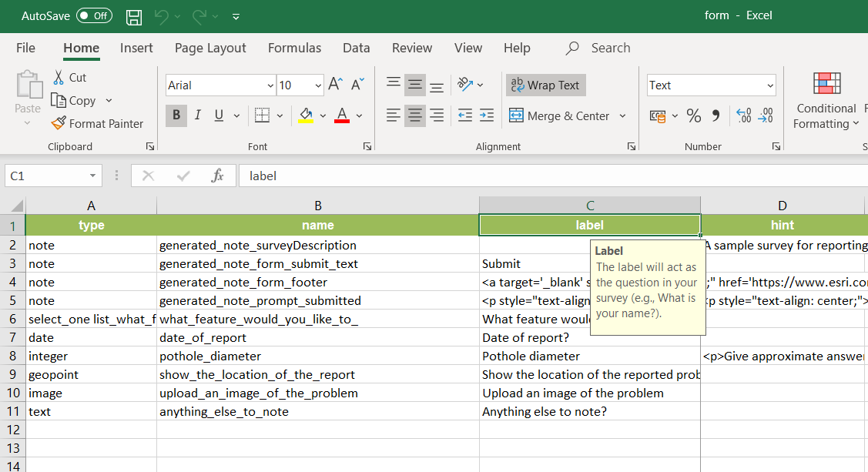Screen dimensions: 868x472
Task: Click the Merge & Center button
Action: 560,116
